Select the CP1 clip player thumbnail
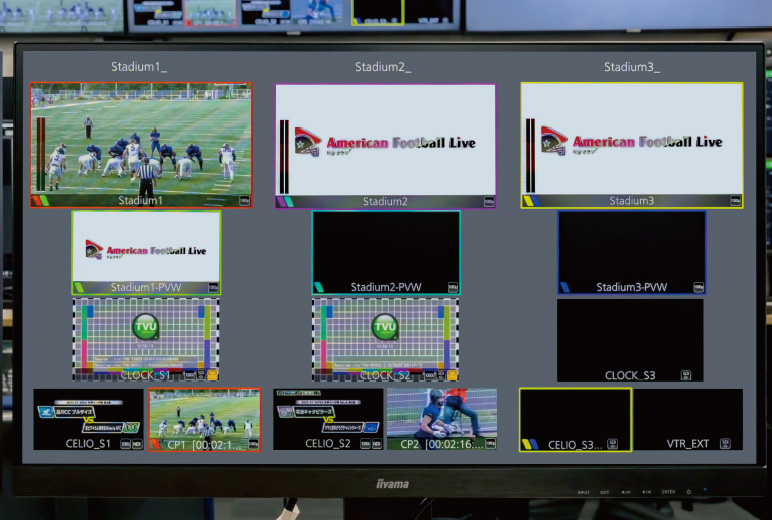772x520 pixels. (205, 418)
